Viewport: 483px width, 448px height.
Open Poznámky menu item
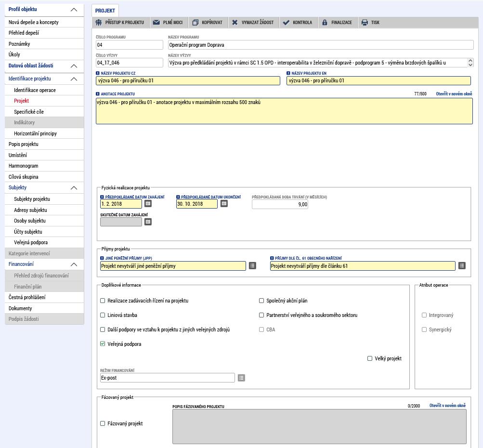[44, 44]
